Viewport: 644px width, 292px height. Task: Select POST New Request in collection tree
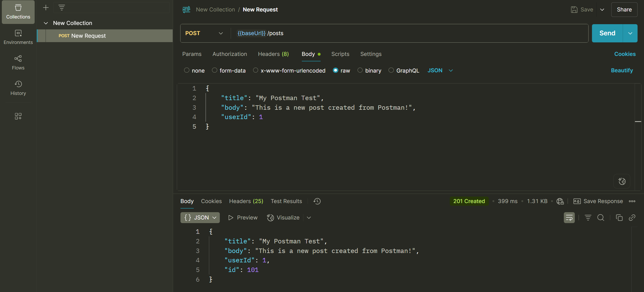tap(105, 36)
